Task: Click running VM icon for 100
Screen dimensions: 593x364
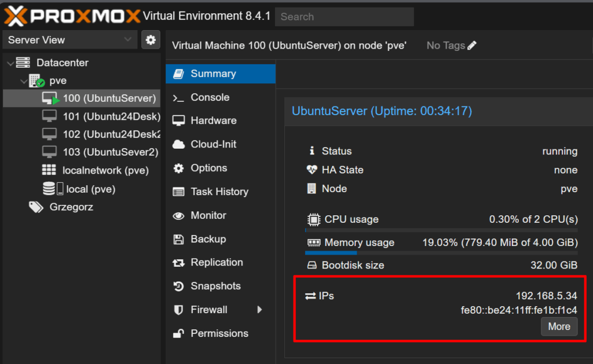Action: click(51, 98)
